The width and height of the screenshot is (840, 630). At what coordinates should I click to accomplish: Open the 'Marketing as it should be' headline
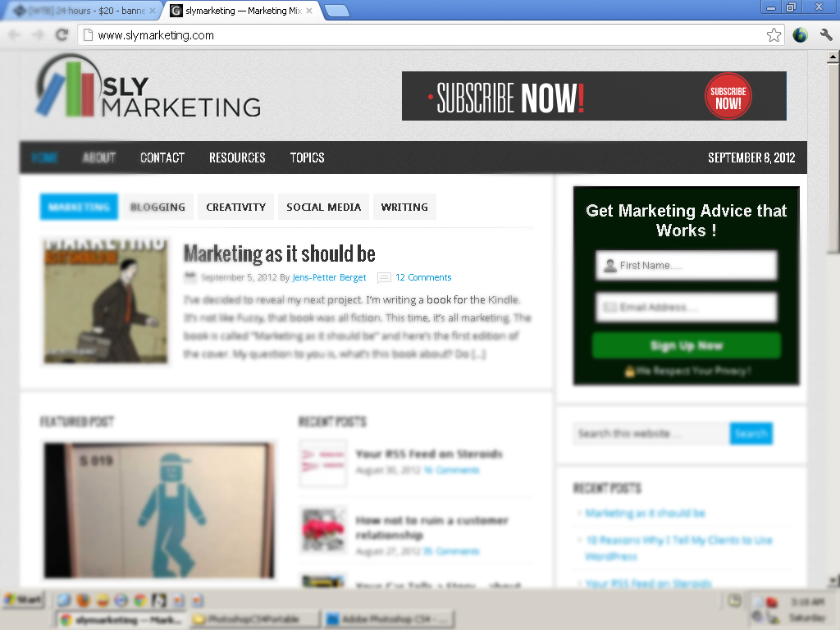(x=279, y=254)
